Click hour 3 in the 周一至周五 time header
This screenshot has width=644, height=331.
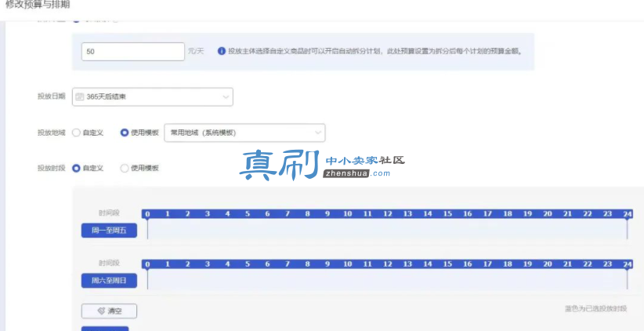tap(208, 214)
